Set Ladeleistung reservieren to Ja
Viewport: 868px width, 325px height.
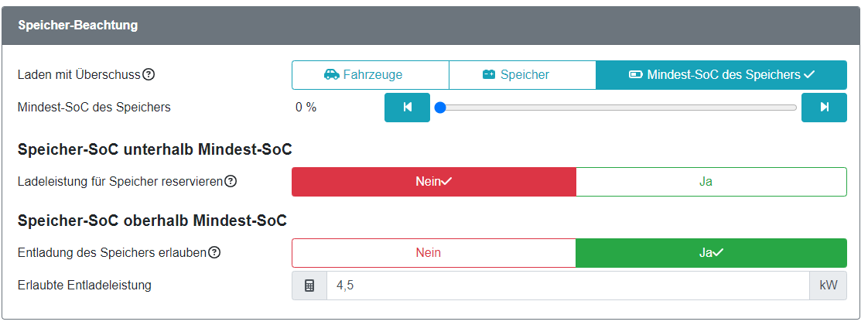pos(711,182)
